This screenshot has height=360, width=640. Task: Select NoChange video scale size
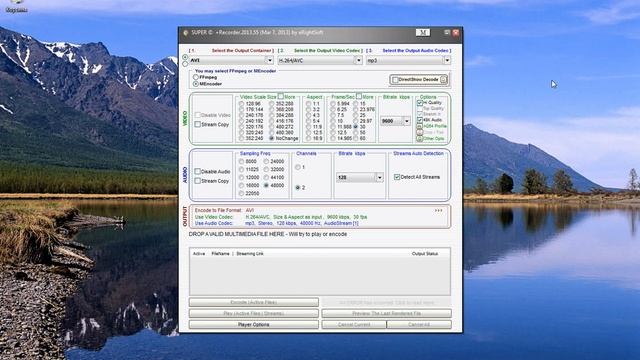pos(271,138)
